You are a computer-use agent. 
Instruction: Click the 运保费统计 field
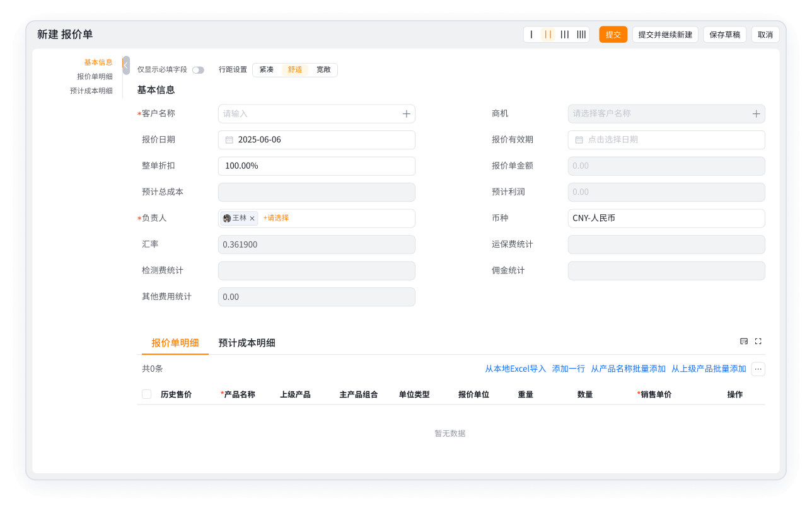point(666,245)
